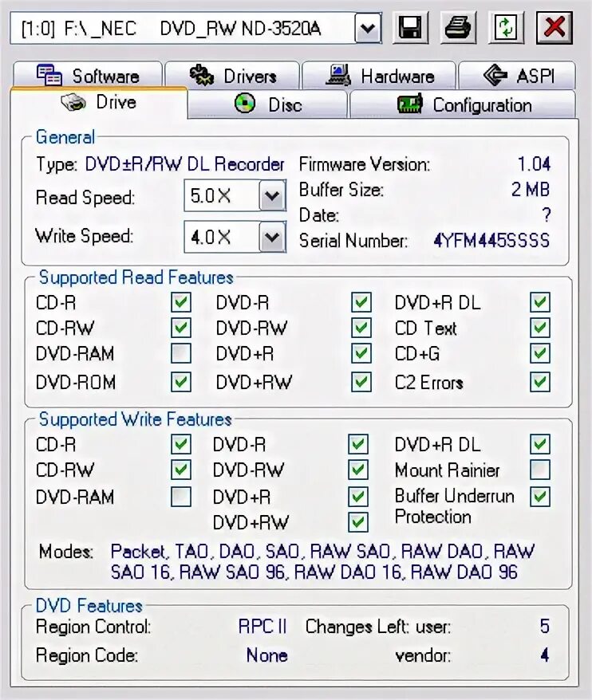Toggle the CD Text checkbox
The width and height of the screenshot is (592, 700).
(539, 328)
